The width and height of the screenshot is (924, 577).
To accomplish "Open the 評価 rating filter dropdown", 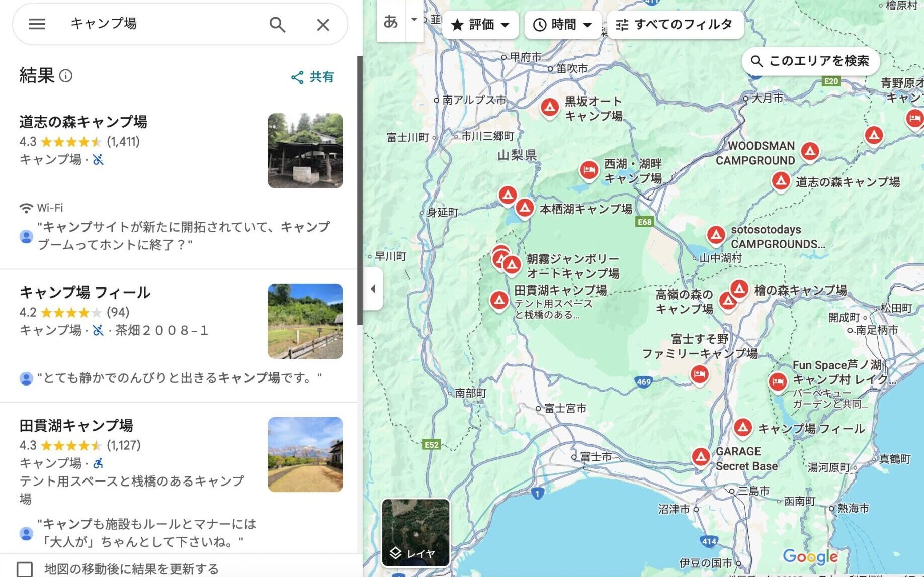I will click(480, 24).
